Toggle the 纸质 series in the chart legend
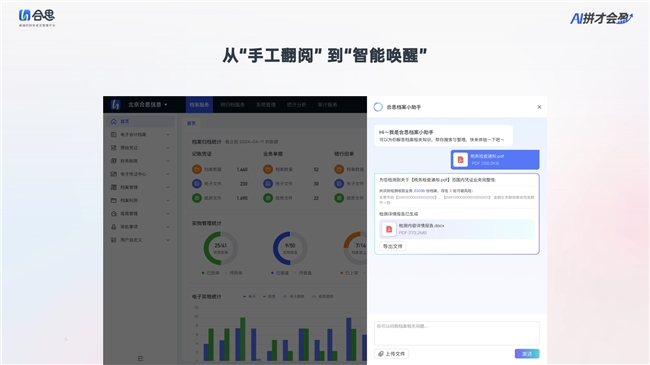Viewport: 650px width, 365px height. [x=269, y=297]
